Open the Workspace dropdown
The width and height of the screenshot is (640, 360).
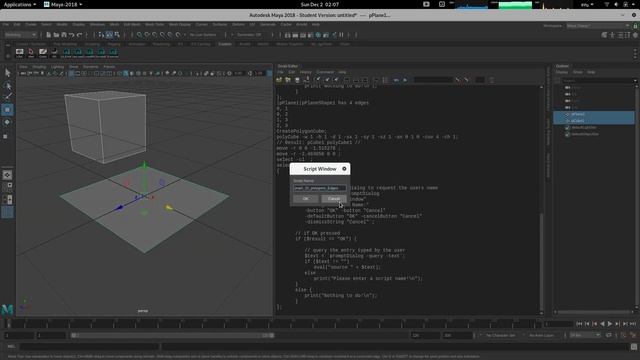[x=598, y=26]
